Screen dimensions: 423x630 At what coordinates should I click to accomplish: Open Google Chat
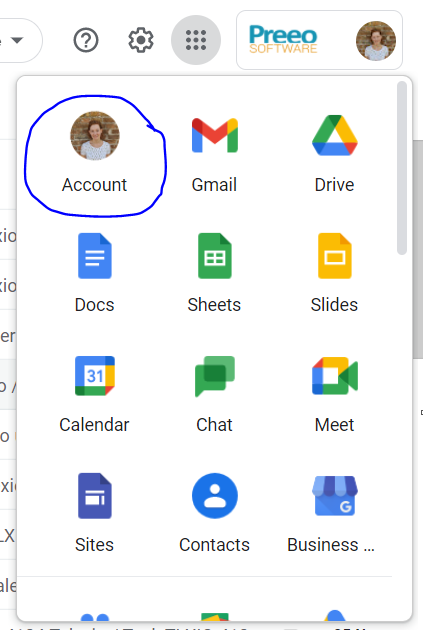(215, 394)
